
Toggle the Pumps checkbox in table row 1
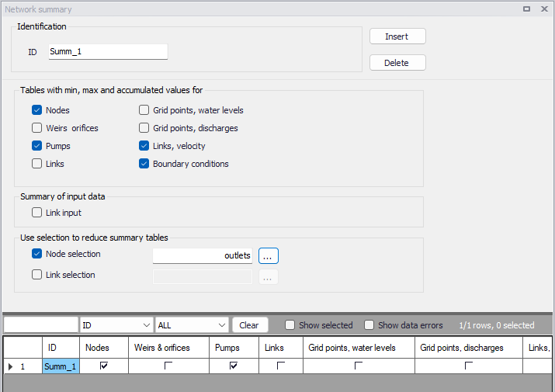tap(234, 366)
